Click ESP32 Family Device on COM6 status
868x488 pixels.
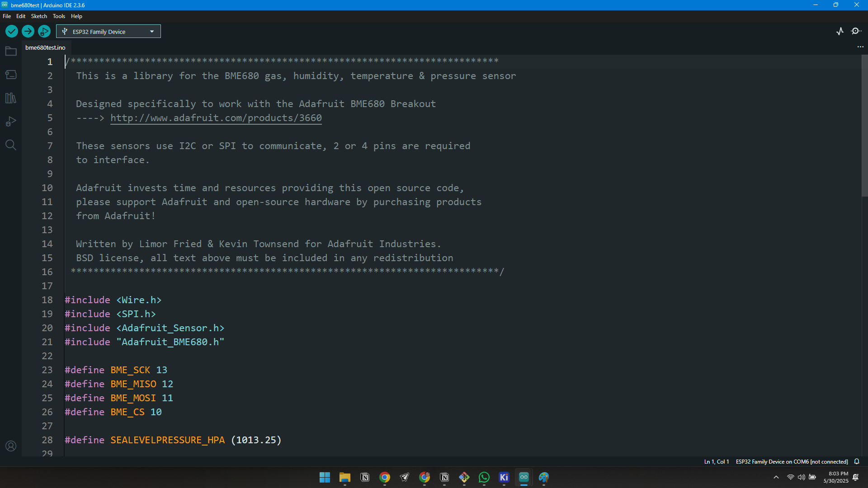point(792,461)
